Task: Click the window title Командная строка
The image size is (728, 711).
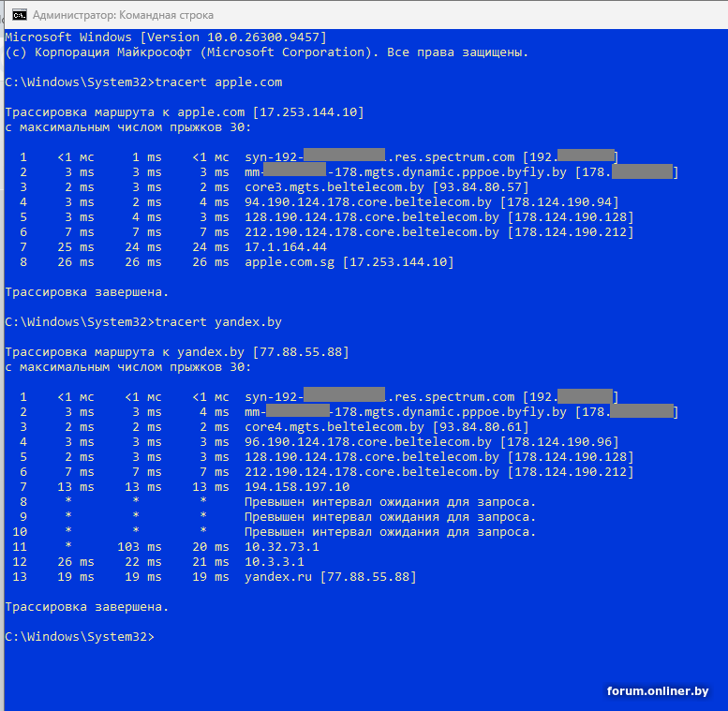Action: [123, 15]
